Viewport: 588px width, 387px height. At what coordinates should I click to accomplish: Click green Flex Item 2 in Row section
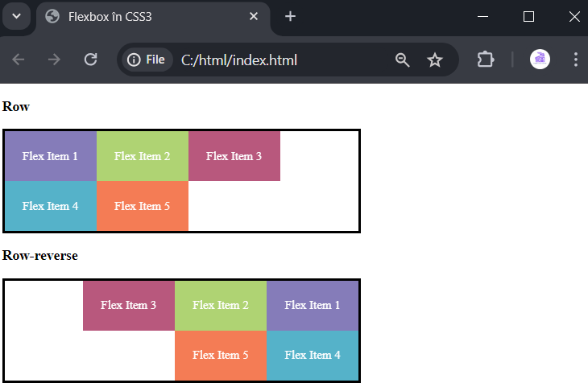[x=143, y=156]
